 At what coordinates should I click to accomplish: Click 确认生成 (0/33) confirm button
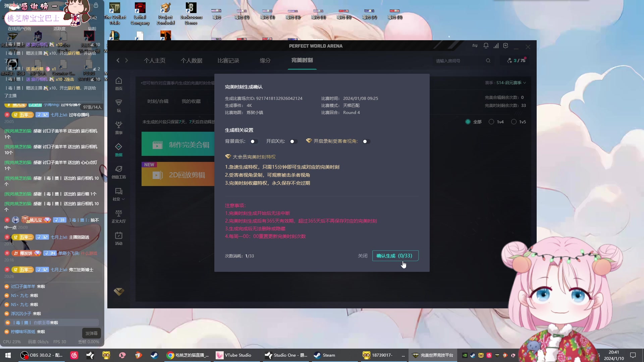pyautogui.click(x=395, y=256)
